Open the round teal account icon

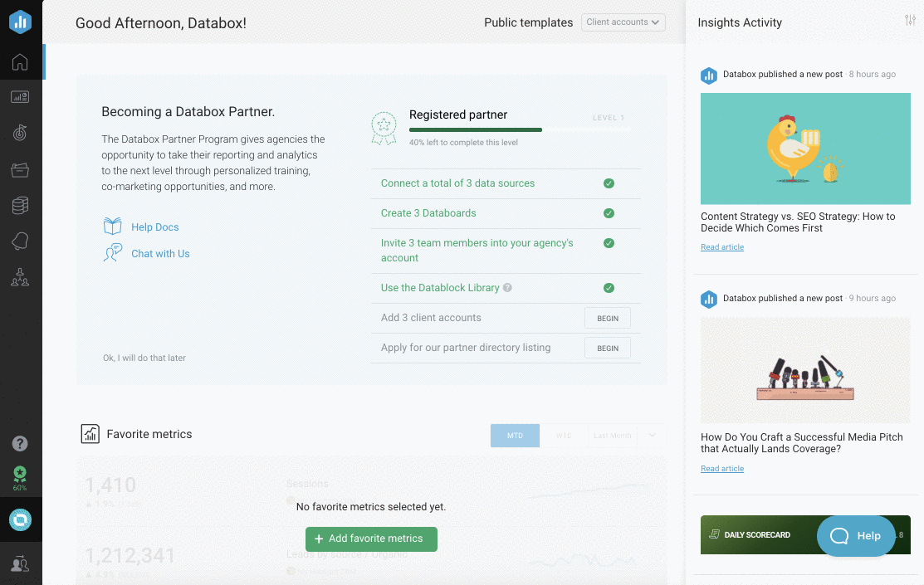pos(20,519)
